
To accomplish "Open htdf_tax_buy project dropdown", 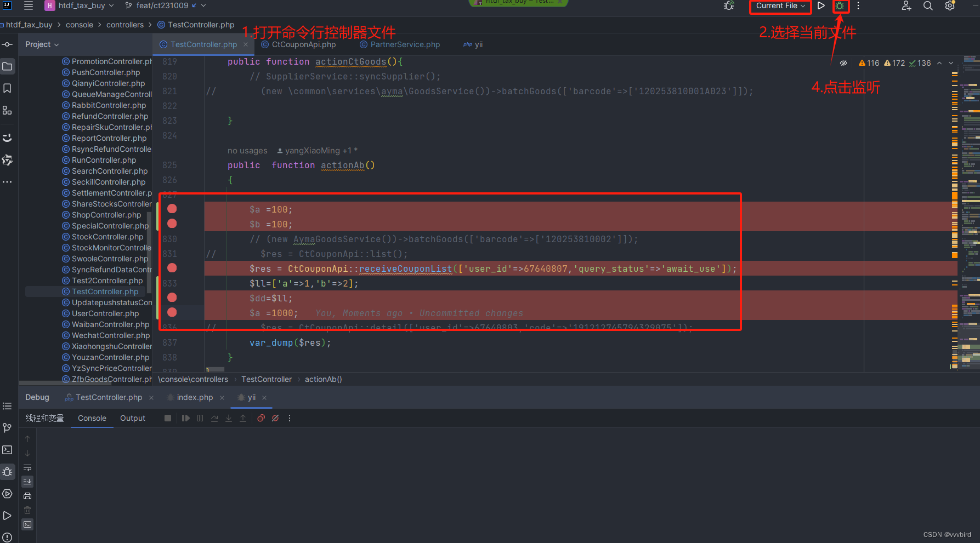I will coord(80,5).
